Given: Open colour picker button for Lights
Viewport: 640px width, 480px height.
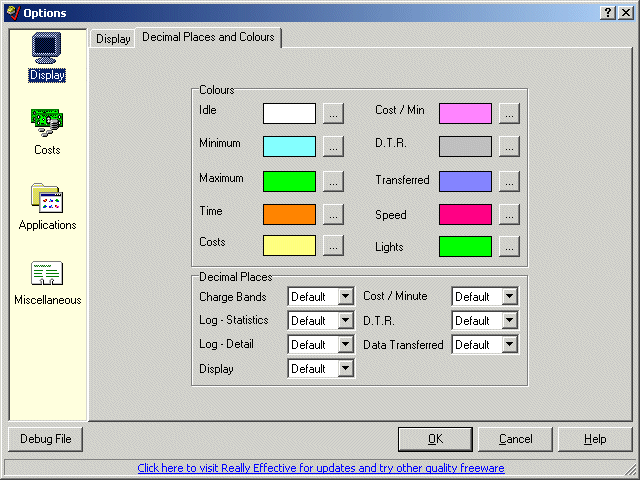Looking at the screenshot, I should (x=509, y=247).
